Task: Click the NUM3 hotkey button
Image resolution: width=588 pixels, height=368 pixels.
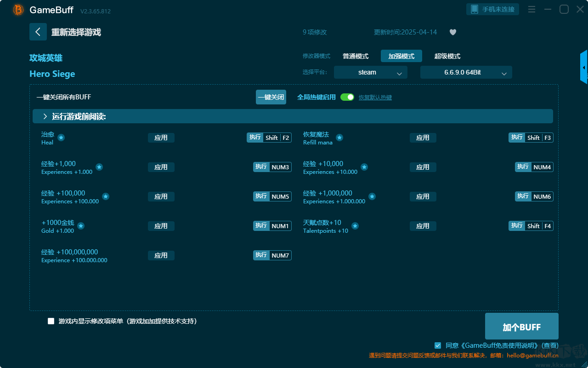Action: coord(272,167)
